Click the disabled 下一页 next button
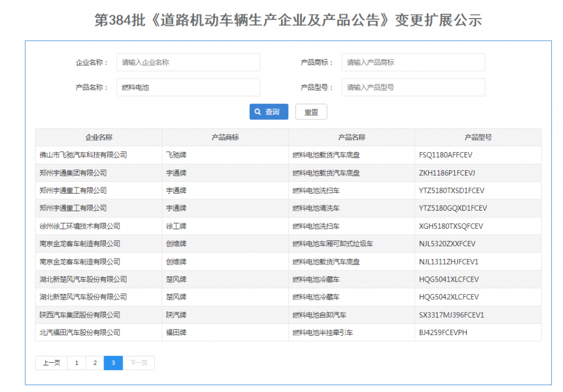563x392 pixels. click(138, 363)
